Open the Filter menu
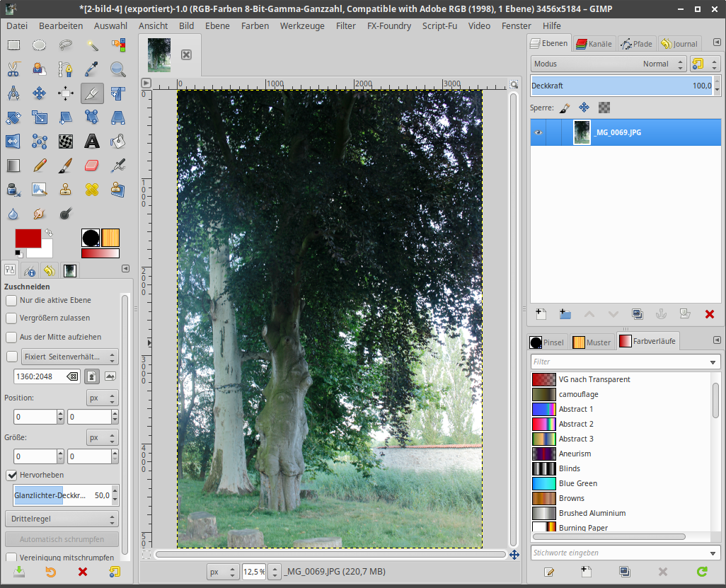The image size is (726, 588). (346, 25)
